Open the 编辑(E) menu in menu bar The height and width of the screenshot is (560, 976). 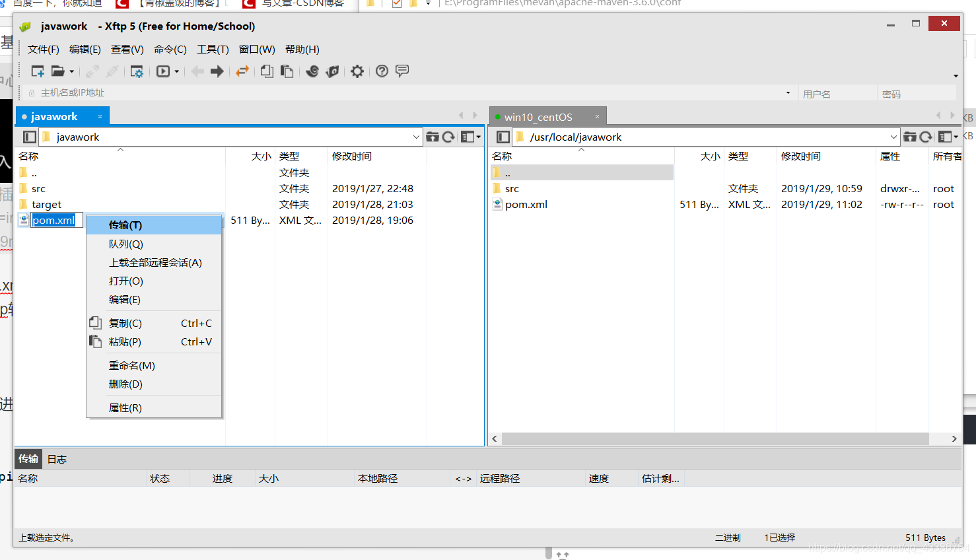(85, 50)
